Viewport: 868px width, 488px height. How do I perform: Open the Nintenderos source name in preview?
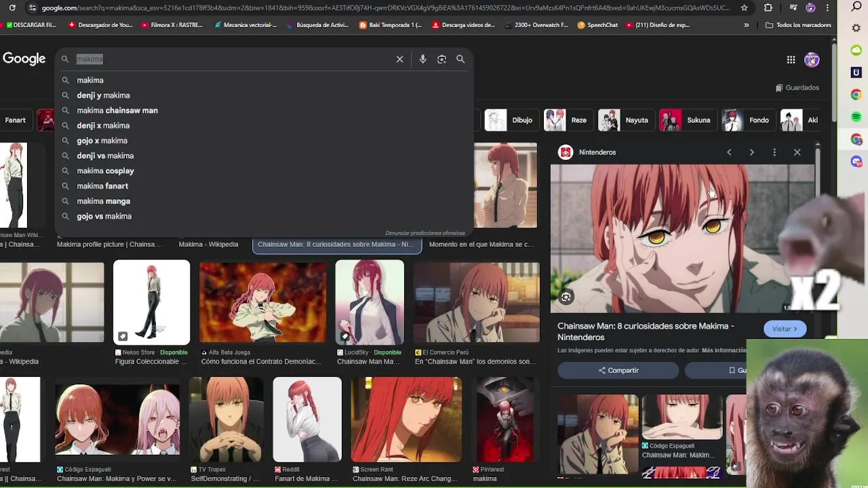click(597, 152)
